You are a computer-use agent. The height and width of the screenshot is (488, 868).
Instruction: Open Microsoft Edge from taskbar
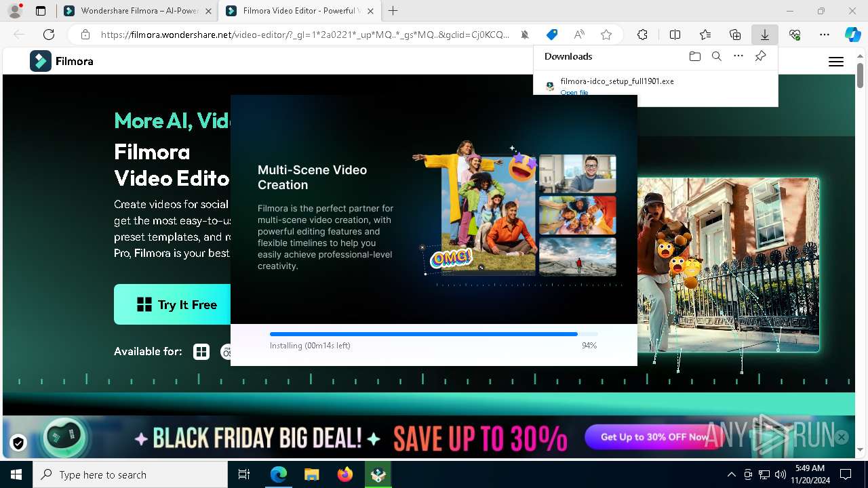pos(279,474)
